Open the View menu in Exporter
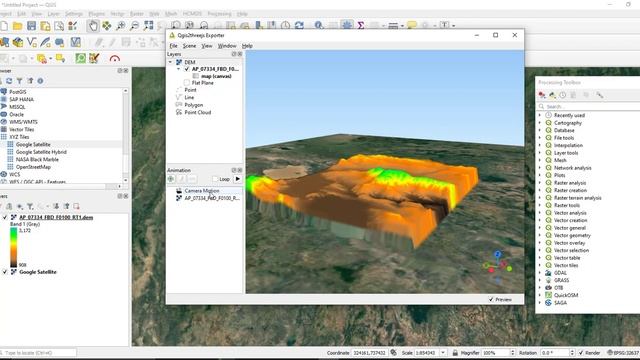640x360 pixels. [207, 46]
